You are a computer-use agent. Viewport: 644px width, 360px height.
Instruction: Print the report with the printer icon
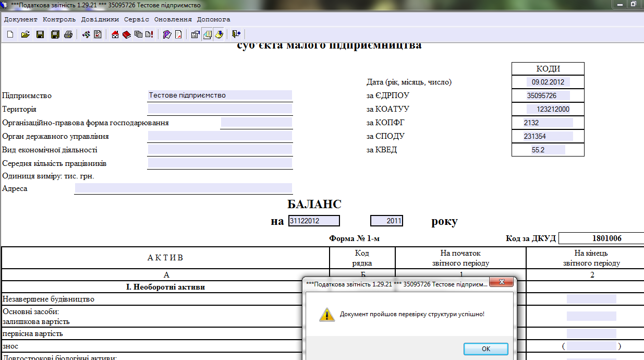(x=68, y=34)
